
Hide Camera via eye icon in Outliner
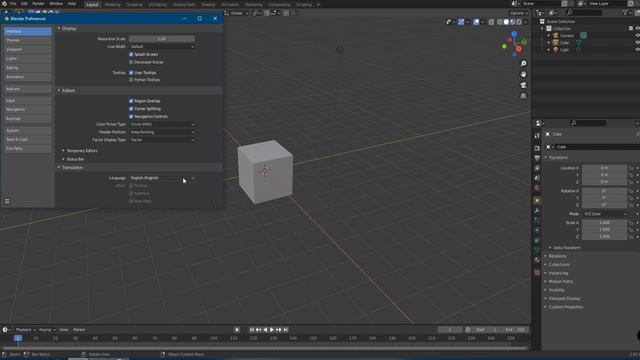(x=637, y=36)
